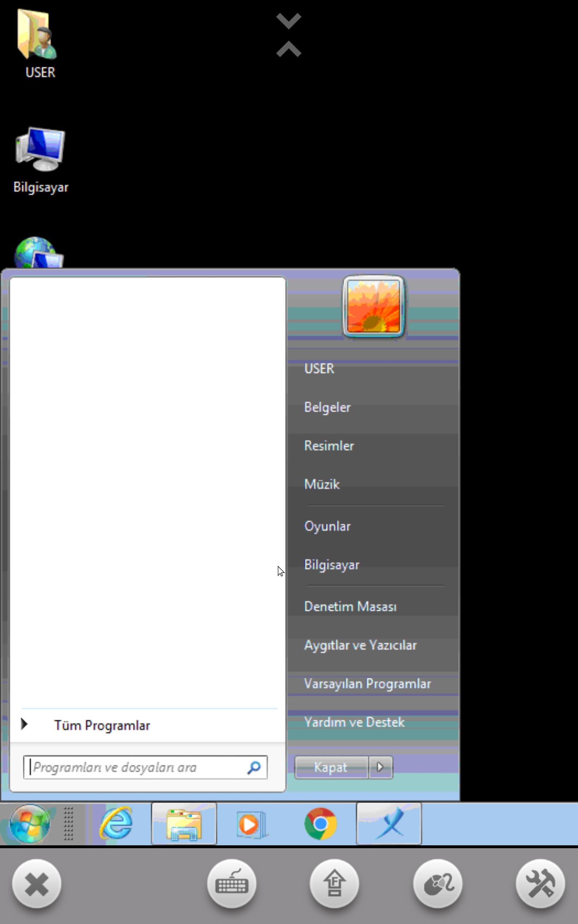
Task: Click the taskbar dotted grip handle
Action: click(68, 824)
